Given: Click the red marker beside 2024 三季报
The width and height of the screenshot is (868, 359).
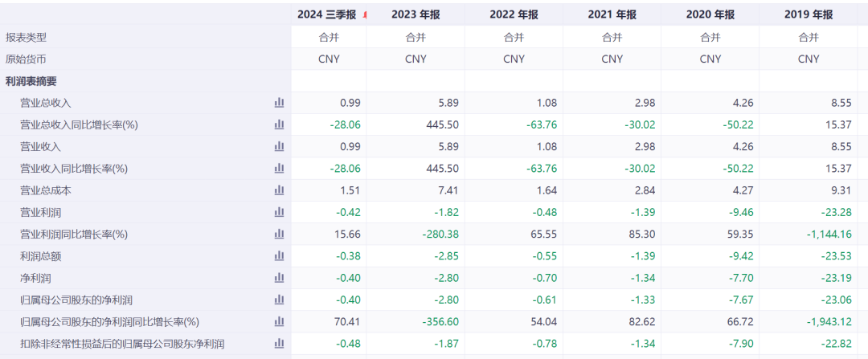Looking at the screenshot, I should [x=366, y=14].
